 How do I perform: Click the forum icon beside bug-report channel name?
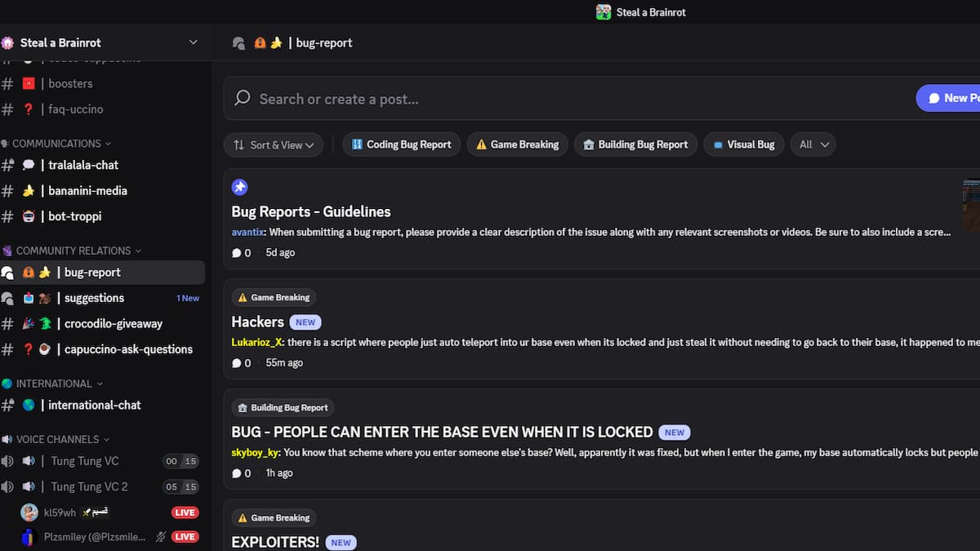point(238,42)
